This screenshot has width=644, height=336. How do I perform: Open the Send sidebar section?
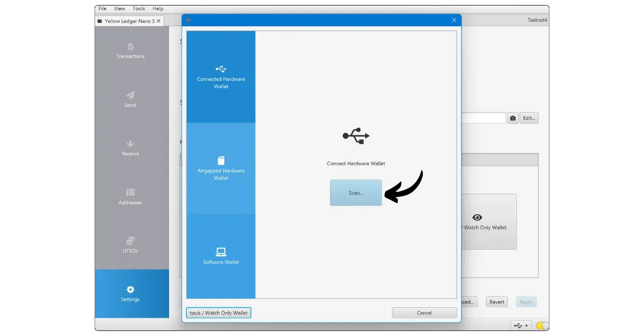[130, 99]
